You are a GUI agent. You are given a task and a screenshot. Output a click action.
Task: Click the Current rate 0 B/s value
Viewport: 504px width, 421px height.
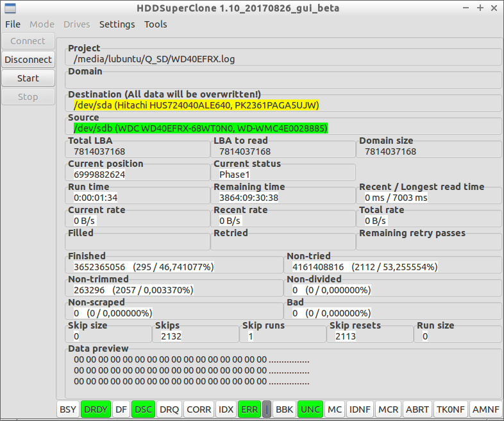[84, 221]
